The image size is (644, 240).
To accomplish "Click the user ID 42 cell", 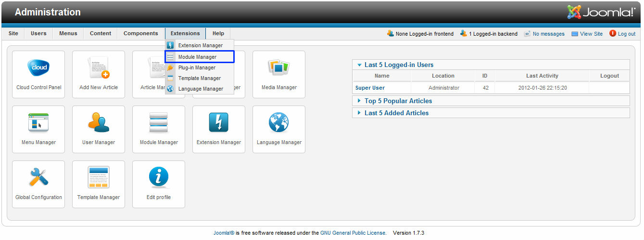I will click(x=485, y=88).
